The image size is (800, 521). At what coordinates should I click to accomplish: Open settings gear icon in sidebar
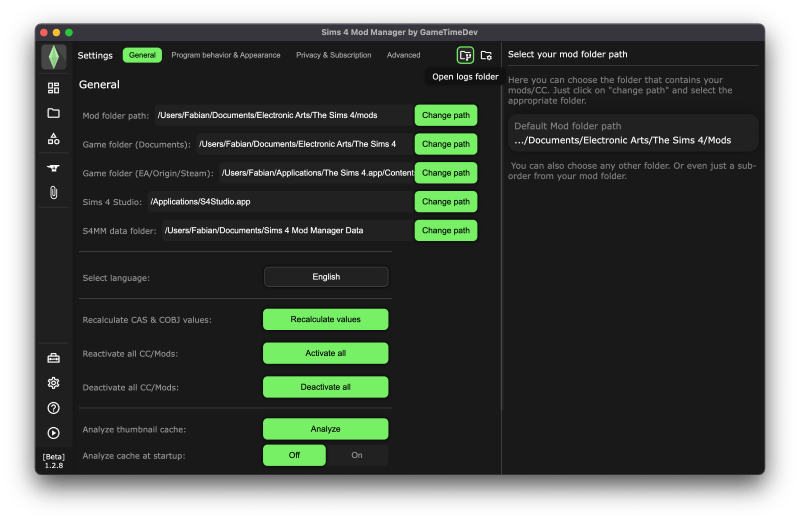click(x=54, y=383)
